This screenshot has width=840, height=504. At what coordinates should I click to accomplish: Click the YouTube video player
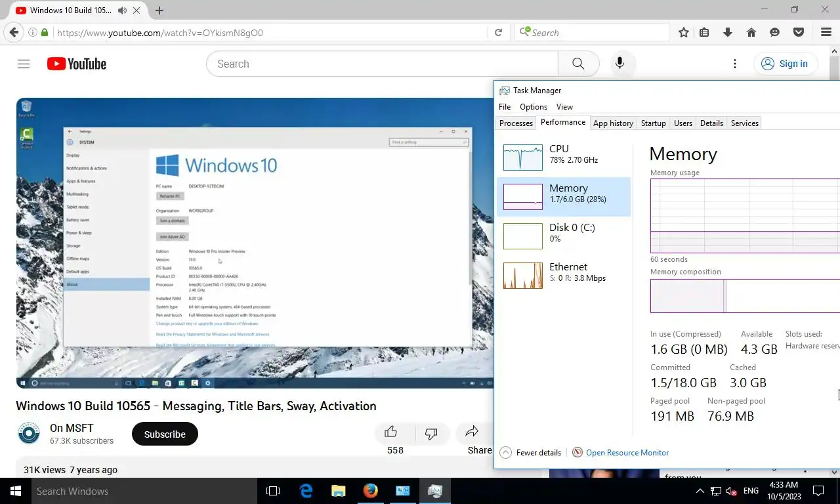(255, 243)
